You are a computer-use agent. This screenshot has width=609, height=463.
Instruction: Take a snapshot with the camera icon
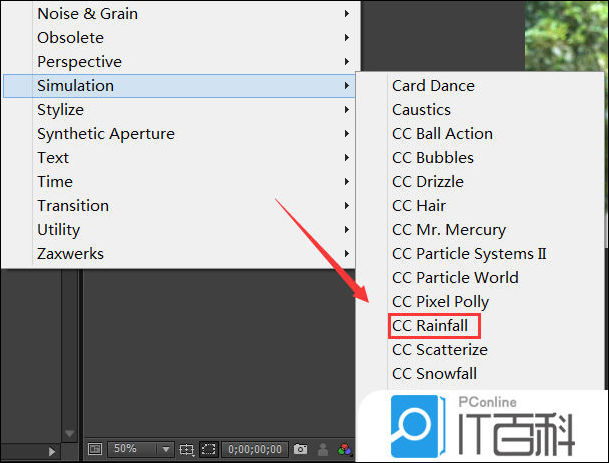pyautogui.click(x=300, y=449)
